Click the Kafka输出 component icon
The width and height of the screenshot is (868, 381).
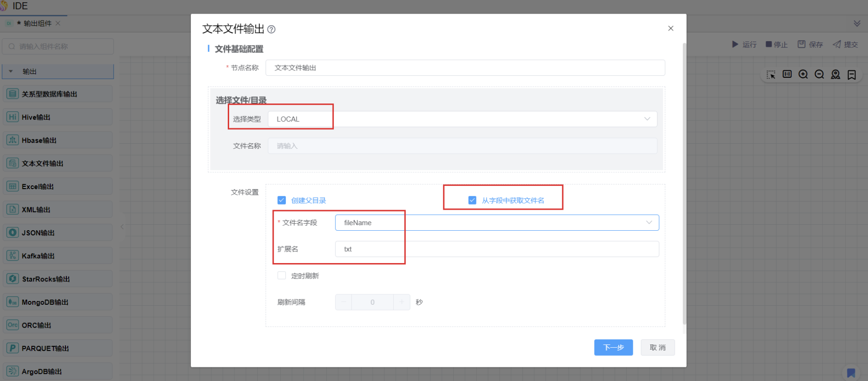click(13, 256)
